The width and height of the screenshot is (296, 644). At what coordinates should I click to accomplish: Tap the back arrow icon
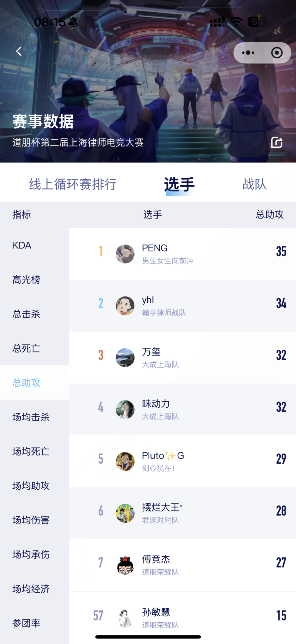[19, 51]
